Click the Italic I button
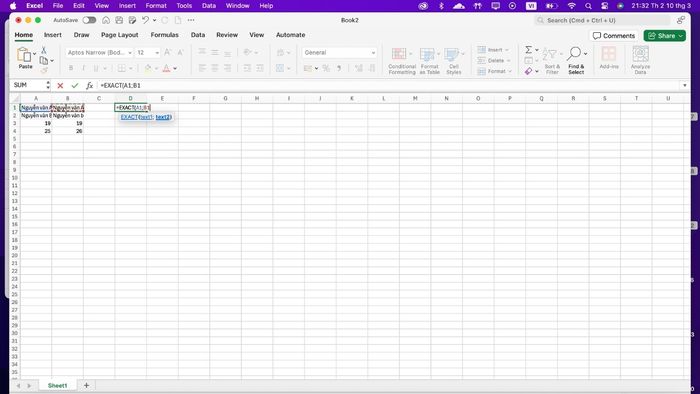The image size is (700, 394). pyautogui.click(x=83, y=68)
